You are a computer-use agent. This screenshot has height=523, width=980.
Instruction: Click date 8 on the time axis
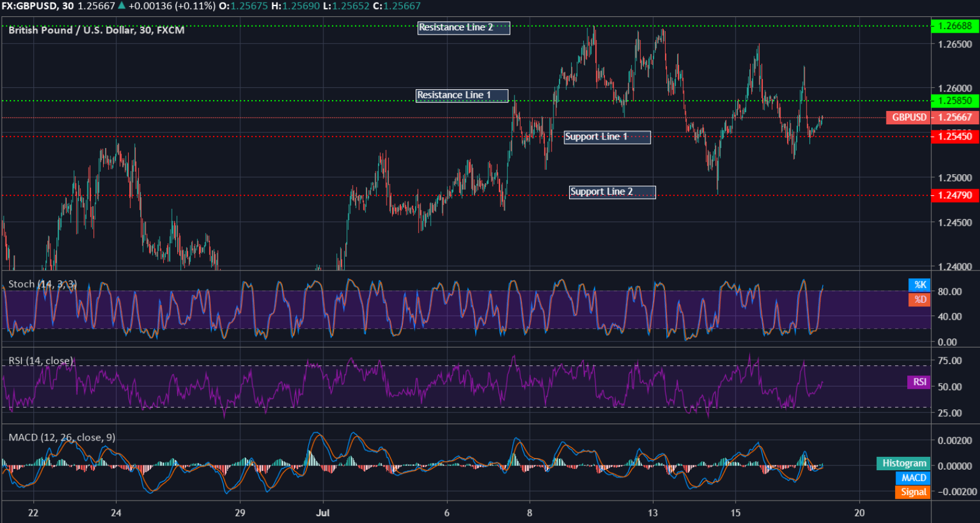tap(529, 513)
